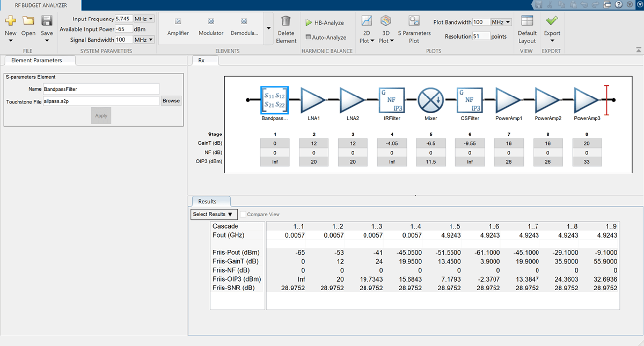Click the Resolution points input field
The height and width of the screenshot is (346, 644).
480,36
